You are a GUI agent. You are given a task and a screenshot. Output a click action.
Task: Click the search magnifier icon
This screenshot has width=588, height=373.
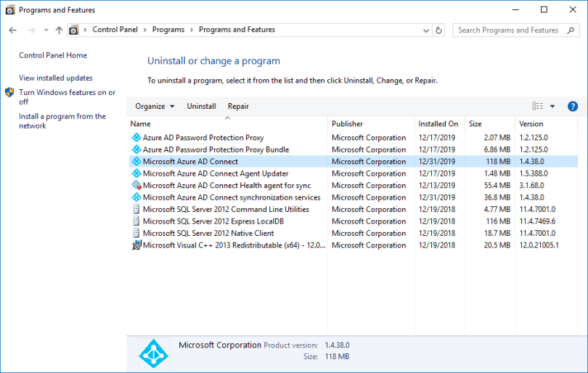click(569, 30)
